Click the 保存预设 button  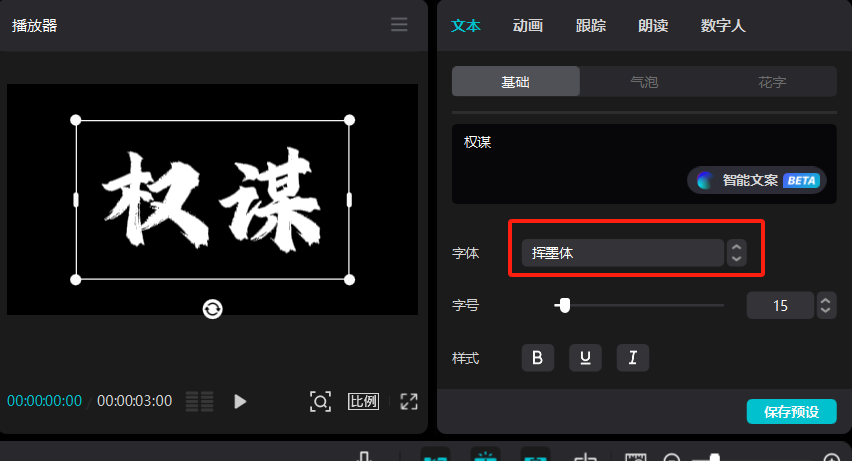792,412
